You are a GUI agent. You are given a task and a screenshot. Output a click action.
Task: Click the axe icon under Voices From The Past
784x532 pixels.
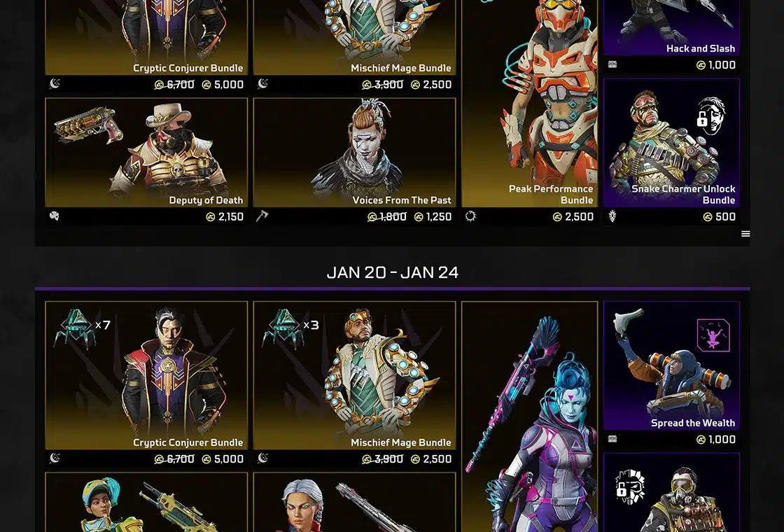262,216
